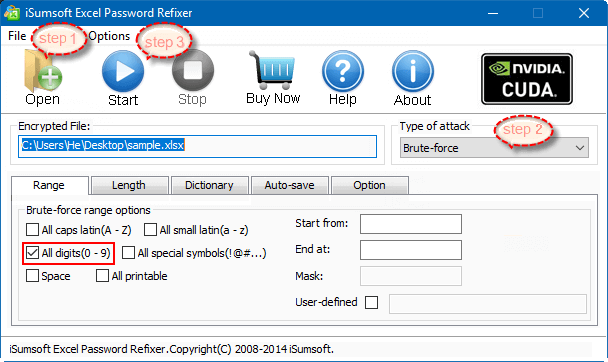This screenshot has height=362, width=608.
Task: Tick the All printable checkbox
Action: (x=102, y=276)
